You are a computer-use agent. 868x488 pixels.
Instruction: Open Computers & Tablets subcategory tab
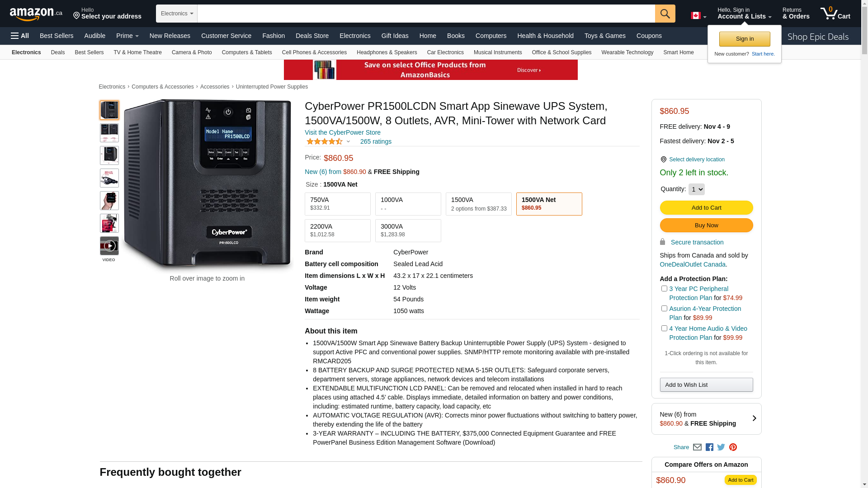coord(247,52)
